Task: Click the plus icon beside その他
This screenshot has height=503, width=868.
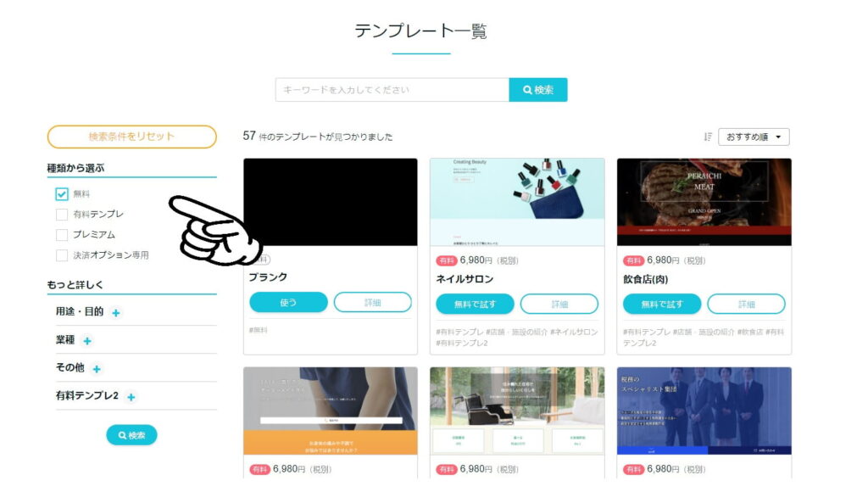Action: pos(97,369)
